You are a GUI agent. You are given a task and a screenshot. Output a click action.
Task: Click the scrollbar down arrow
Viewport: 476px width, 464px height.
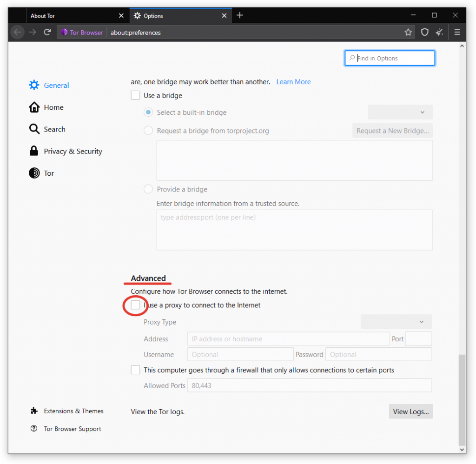(x=462, y=450)
